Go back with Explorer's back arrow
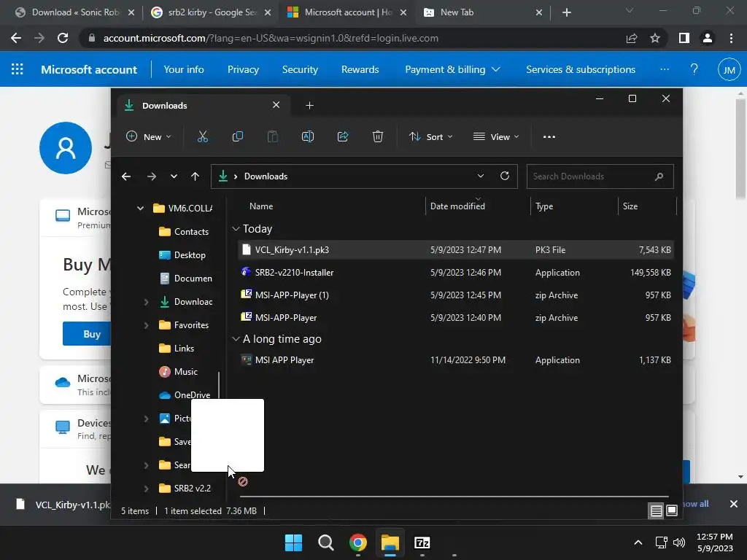Screen dimensions: 747x560 tap(126, 176)
